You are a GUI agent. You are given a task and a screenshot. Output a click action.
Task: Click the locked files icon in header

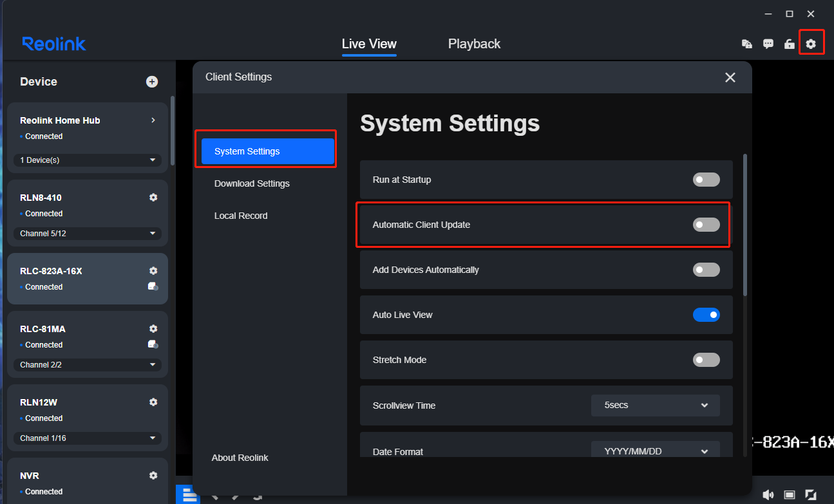click(746, 44)
